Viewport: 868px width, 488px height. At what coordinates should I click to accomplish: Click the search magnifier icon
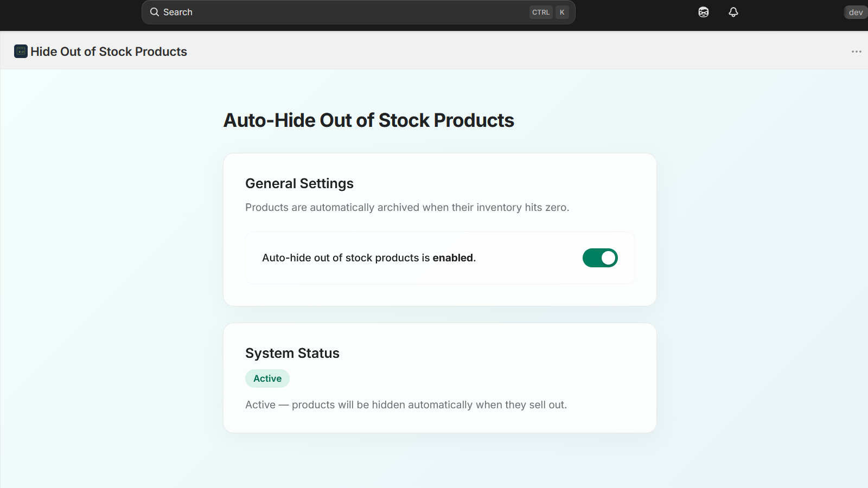(x=154, y=12)
